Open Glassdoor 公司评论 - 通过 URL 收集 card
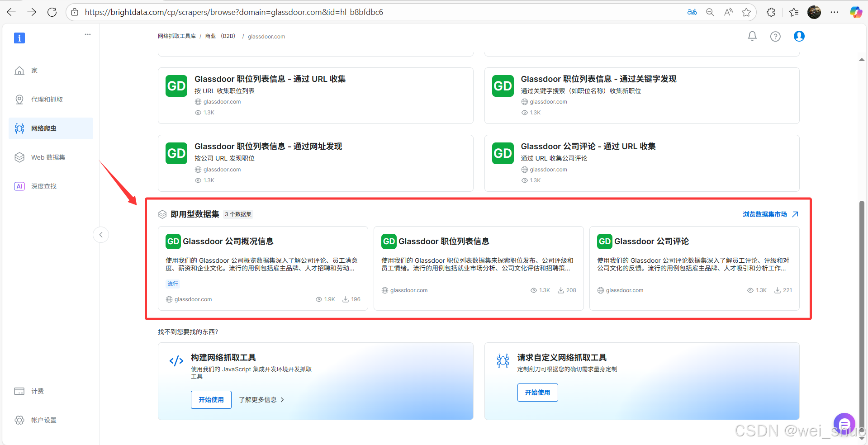868x445 pixels. pyautogui.click(x=642, y=163)
